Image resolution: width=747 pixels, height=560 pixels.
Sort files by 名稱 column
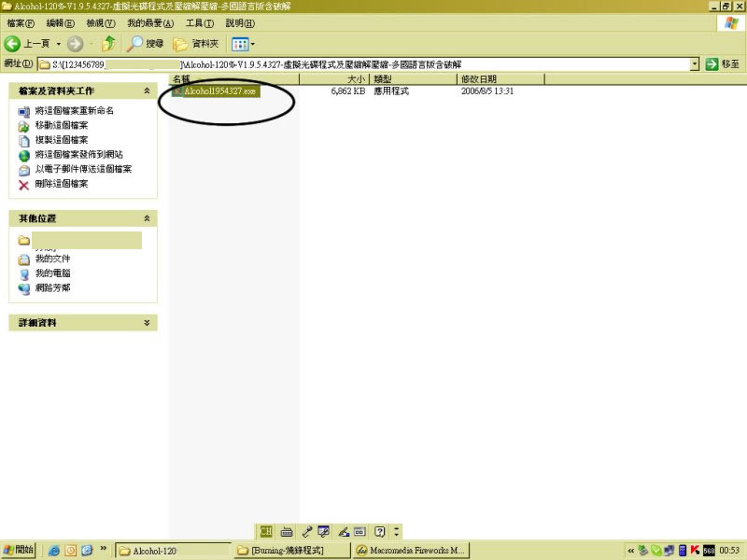click(234, 79)
